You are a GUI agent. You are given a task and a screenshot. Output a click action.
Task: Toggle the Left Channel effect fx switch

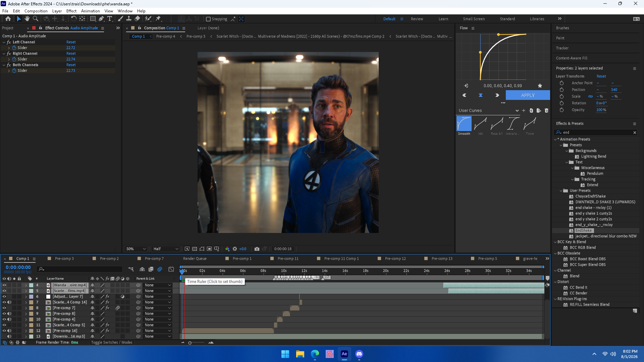point(9,42)
